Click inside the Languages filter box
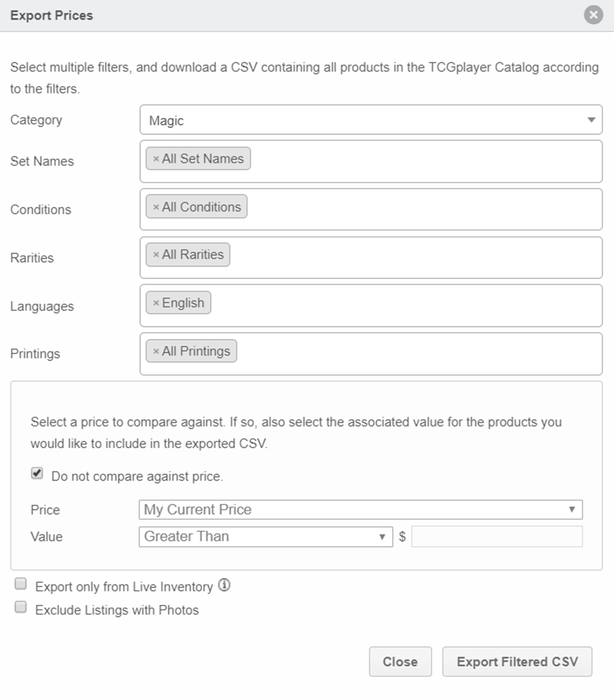614x700 pixels. (x=404, y=306)
